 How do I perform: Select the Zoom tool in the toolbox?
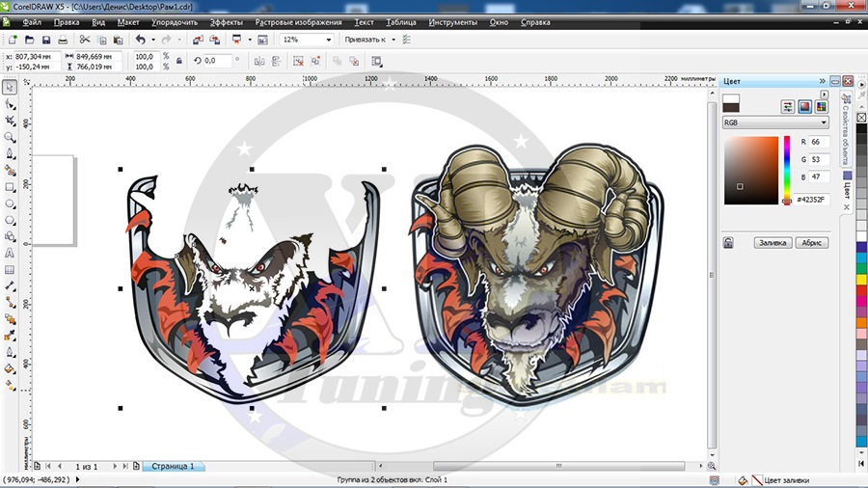pyautogui.click(x=10, y=137)
